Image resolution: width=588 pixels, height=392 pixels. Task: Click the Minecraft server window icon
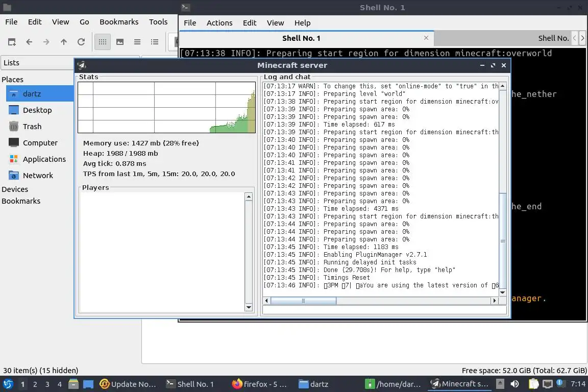tap(82, 65)
